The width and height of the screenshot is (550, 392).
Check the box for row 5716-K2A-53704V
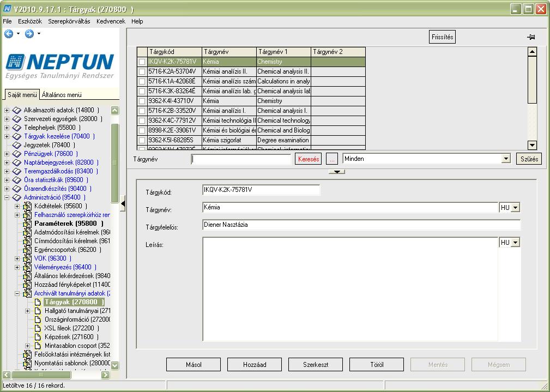(142, 71)
